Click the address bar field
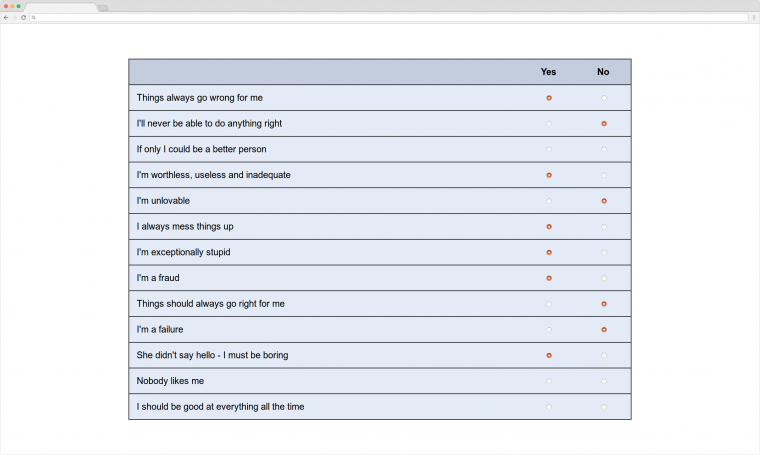Screen dimensions: 760x455 click(390, 17)
